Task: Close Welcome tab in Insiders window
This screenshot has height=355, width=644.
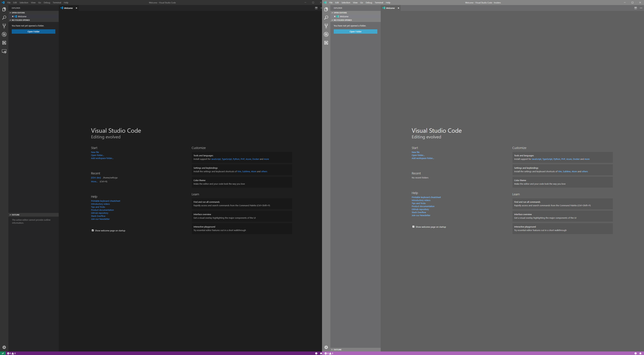Action: (x=398, y=8)
